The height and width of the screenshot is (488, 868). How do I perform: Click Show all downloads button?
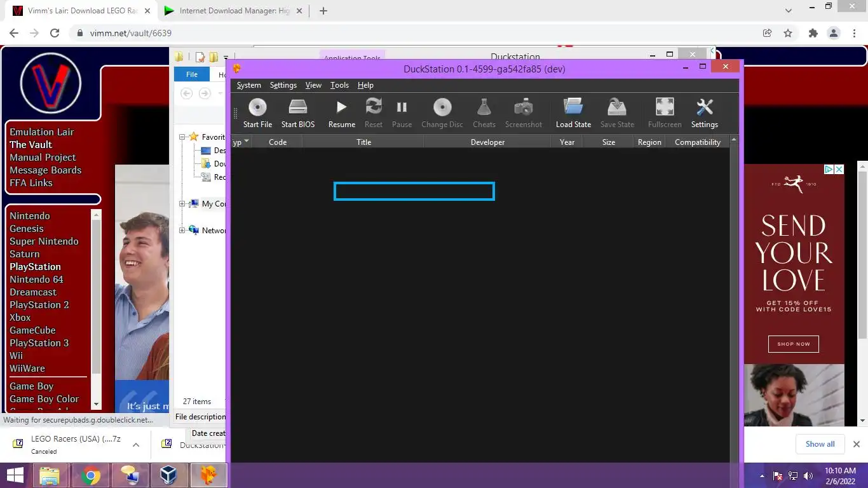[820, 444]
